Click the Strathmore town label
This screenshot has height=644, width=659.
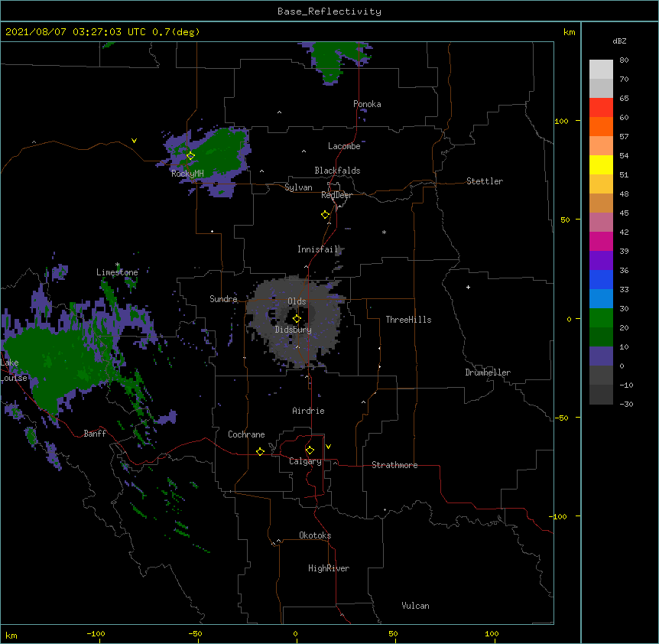pos(394,465)
